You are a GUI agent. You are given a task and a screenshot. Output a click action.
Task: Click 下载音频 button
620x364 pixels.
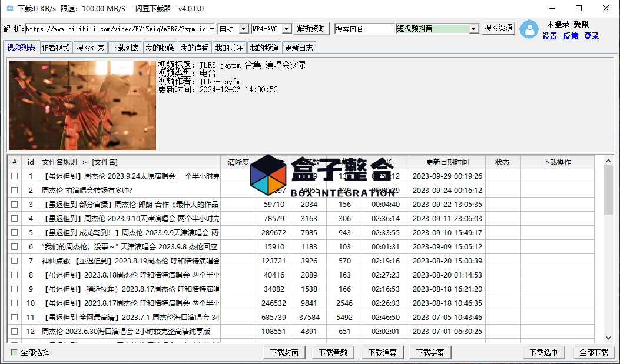point(333,353)
